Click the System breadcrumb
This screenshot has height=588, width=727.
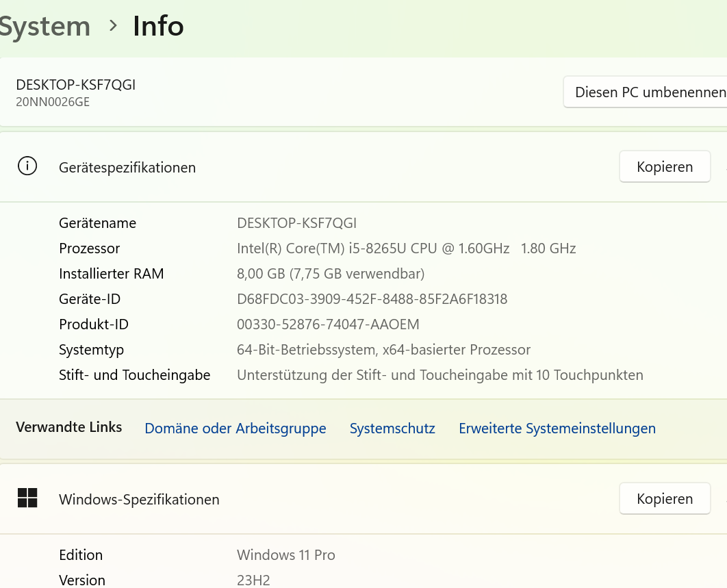[45, 26]
